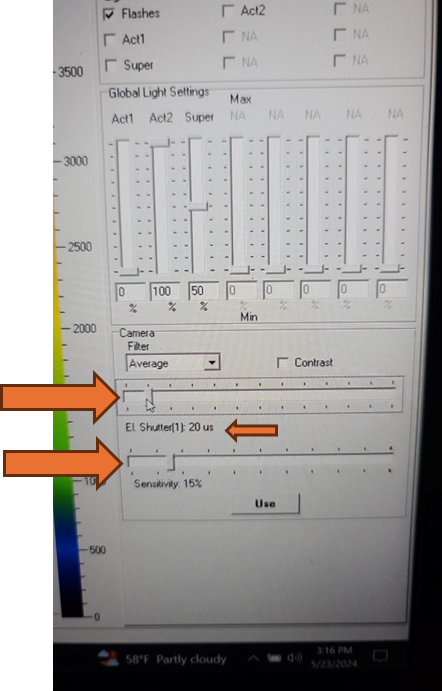Open the volume speaker icon

tap(294, 658)
